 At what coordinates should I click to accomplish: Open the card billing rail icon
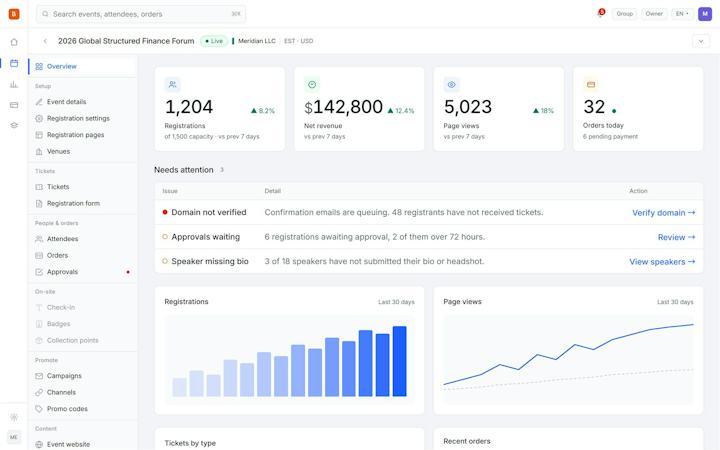pyautogui.click(x=14, y=105)
